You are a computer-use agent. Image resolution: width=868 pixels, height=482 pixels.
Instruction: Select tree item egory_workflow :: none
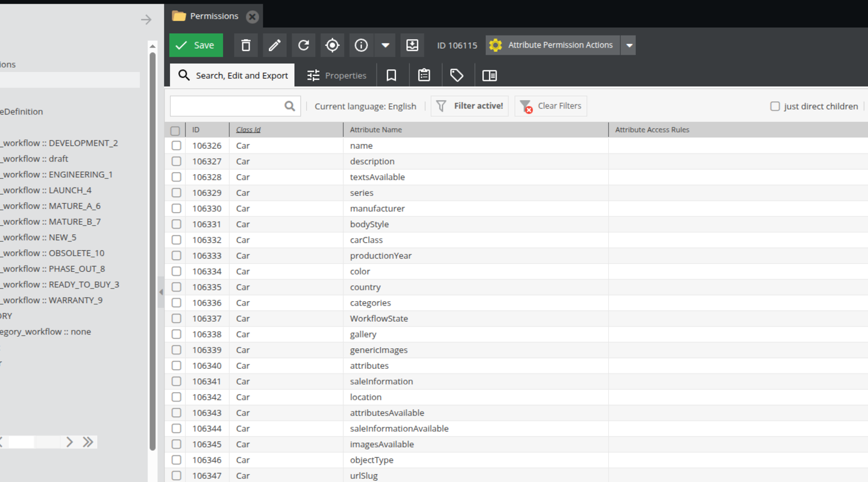45,331
